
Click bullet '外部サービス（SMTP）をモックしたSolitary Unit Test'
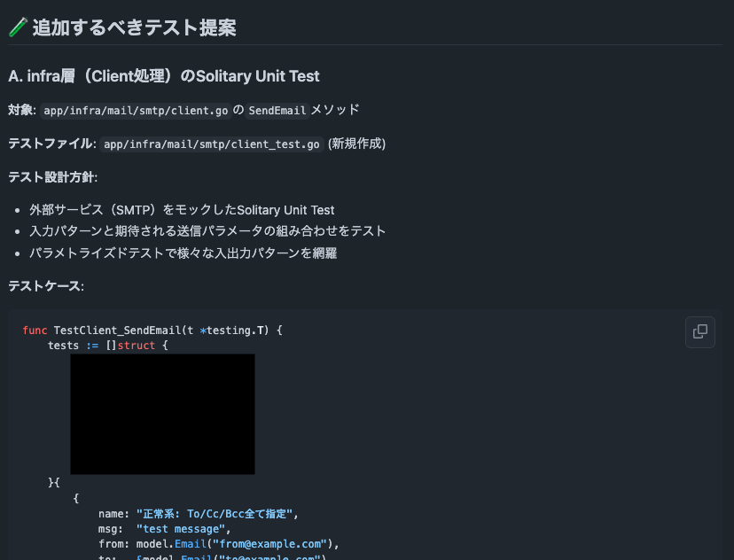point(182,210)
